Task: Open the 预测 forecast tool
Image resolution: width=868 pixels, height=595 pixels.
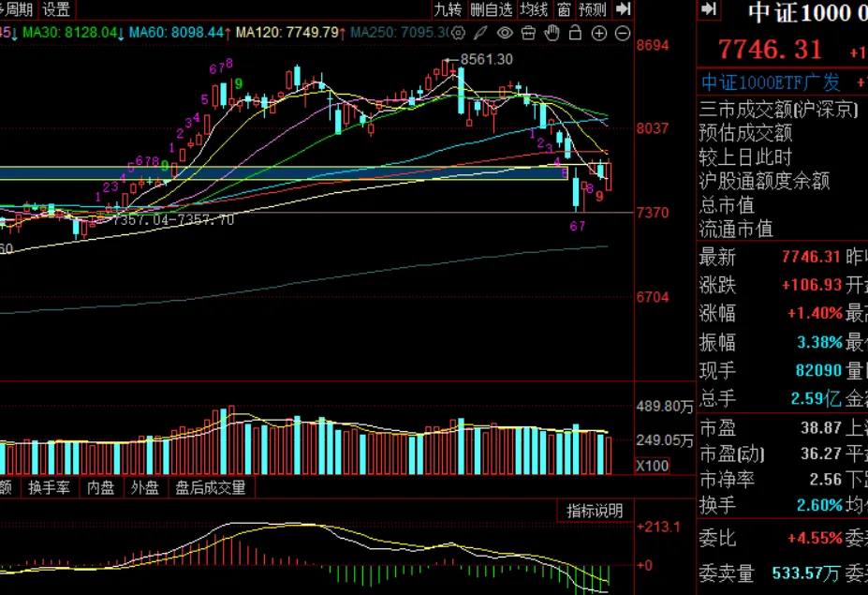Action: coord(593,8)
